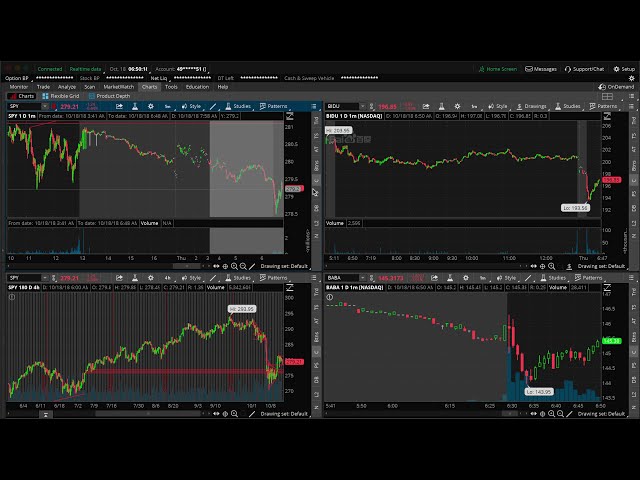Click zoom magnifier below BIDU chart

(551, 267)
